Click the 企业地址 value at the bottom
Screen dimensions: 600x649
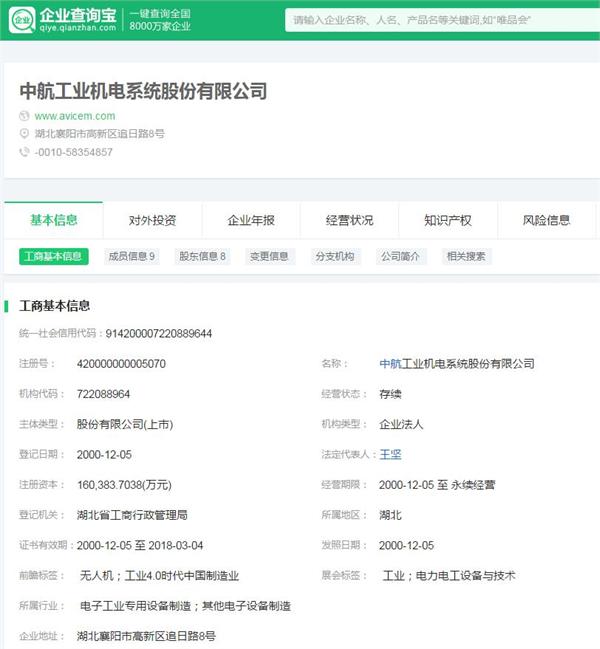pyautogui.click(x=146, y=636)
